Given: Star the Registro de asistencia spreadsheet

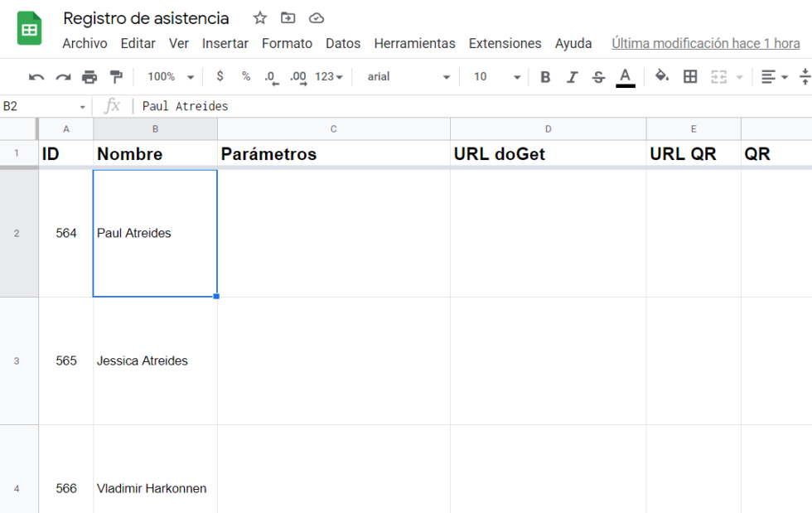Looking at the screenshot, I should [x=259, y=17].
